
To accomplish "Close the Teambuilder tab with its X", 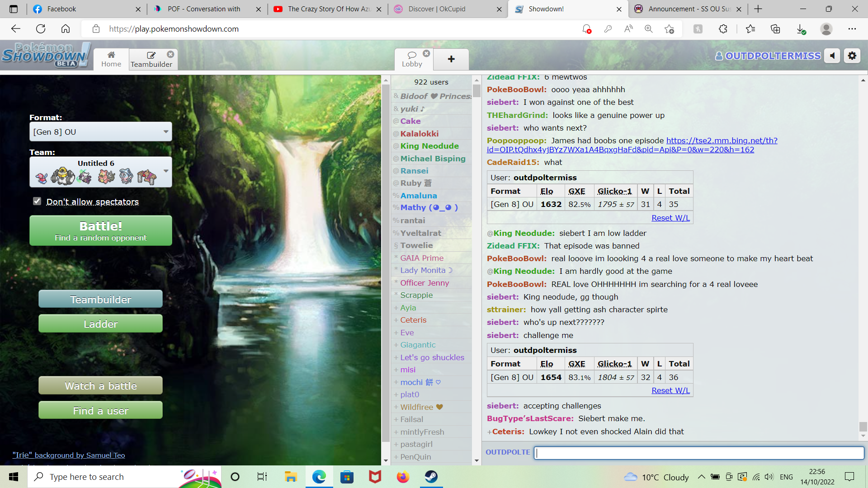I will click(x=170, y=54).
